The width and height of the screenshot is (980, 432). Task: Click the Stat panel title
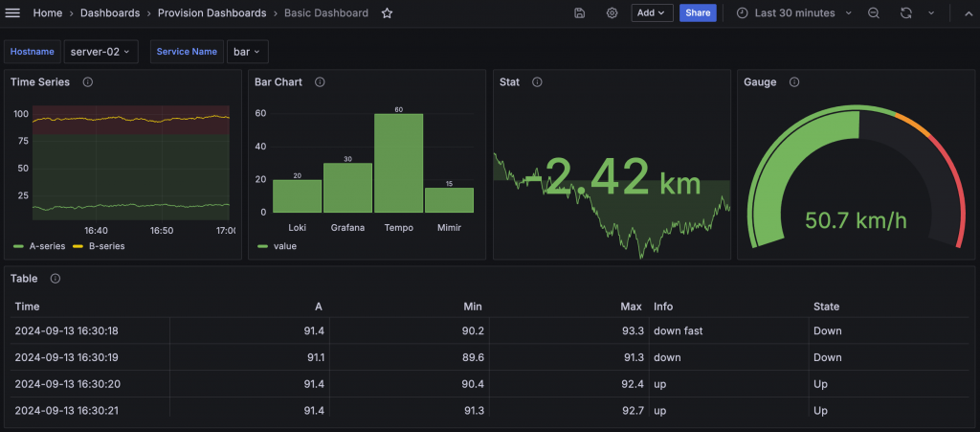pyautogui.click(x=509, y=82)
